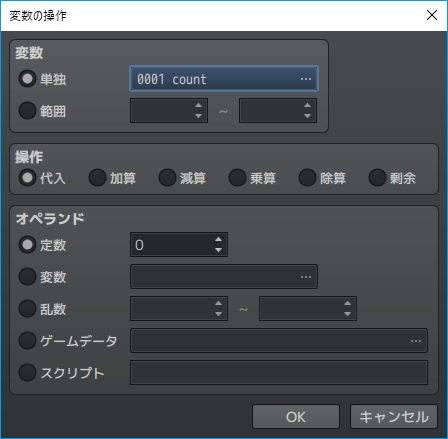Screen dimensions: 448x439
Task: Increase the random minimum value up arrow
Action: (x=219, y=303)
